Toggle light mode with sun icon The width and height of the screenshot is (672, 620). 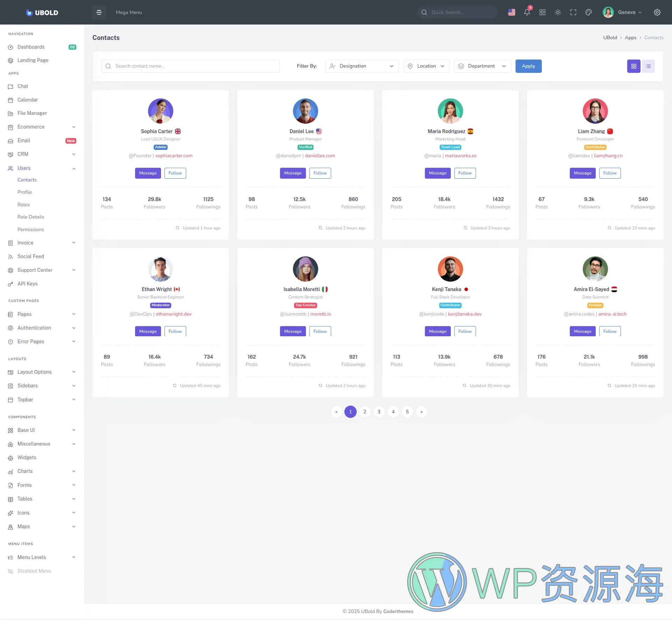point(558,12)
